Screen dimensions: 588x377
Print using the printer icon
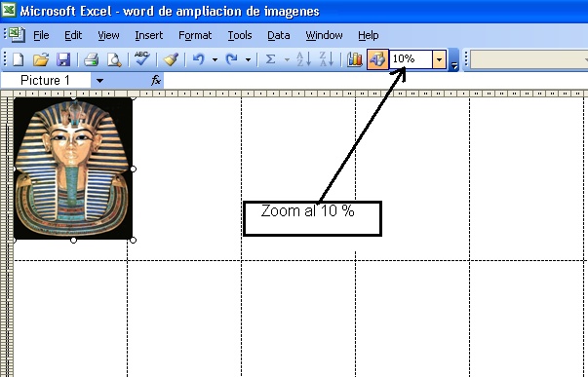(x=91, y=59)
